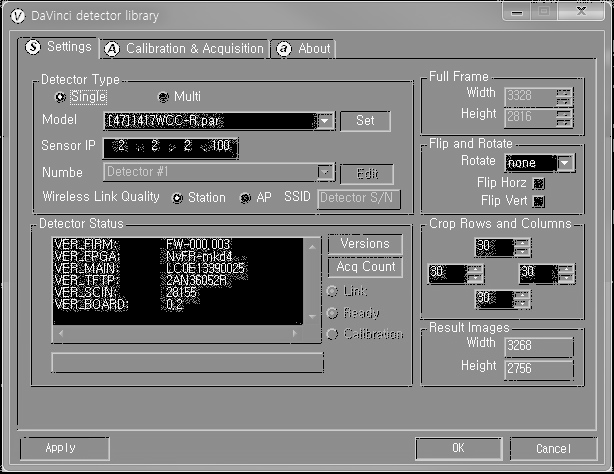
Task: Select the VER_TFTP row in status list
Action: pos(178,280)
